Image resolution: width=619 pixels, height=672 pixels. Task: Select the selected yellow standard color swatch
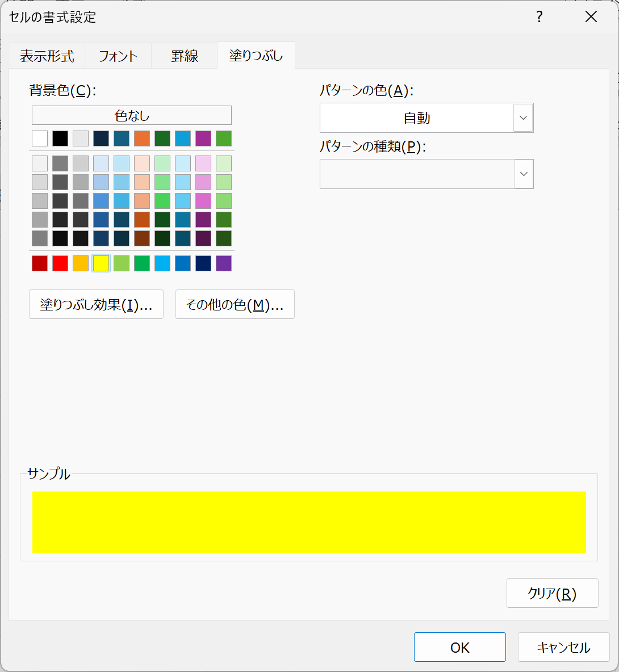tap(101, 263)
